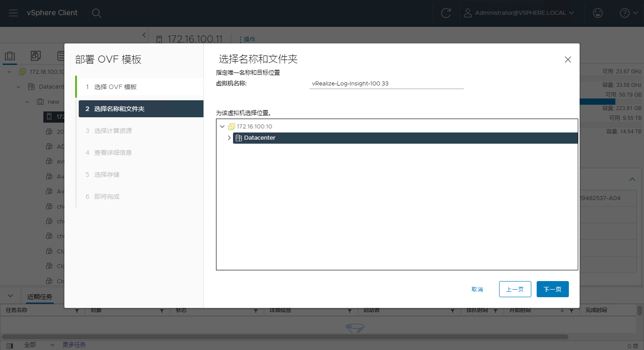The height and width of the screenshot is (350, 644).
Task: Open the help question mark menu
Action: point(628,13)
